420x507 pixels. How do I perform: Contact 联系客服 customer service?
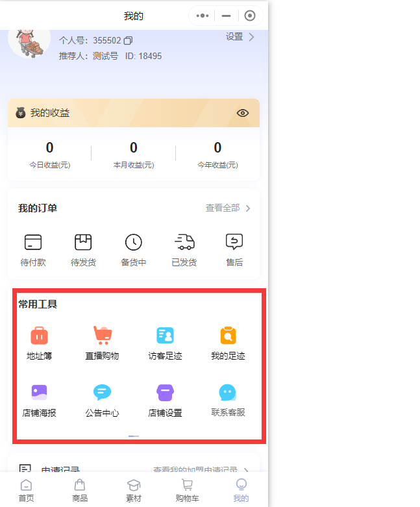pos(228,400)
